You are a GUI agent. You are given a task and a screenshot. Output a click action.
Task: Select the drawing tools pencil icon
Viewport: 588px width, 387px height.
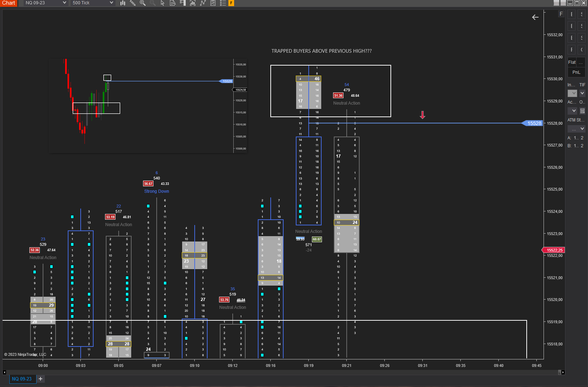(x=133, y=3)
